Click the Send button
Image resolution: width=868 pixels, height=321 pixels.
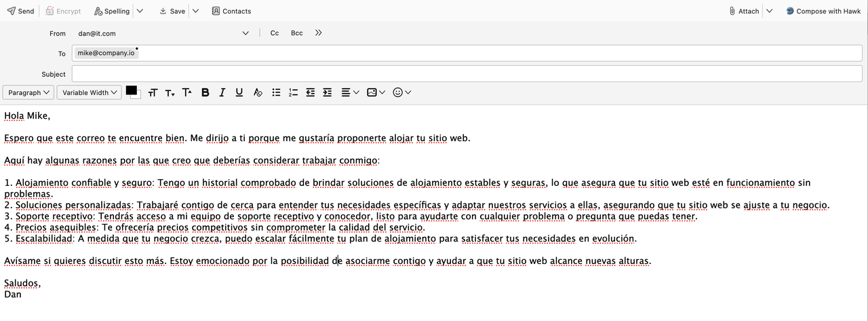(20, 11)
